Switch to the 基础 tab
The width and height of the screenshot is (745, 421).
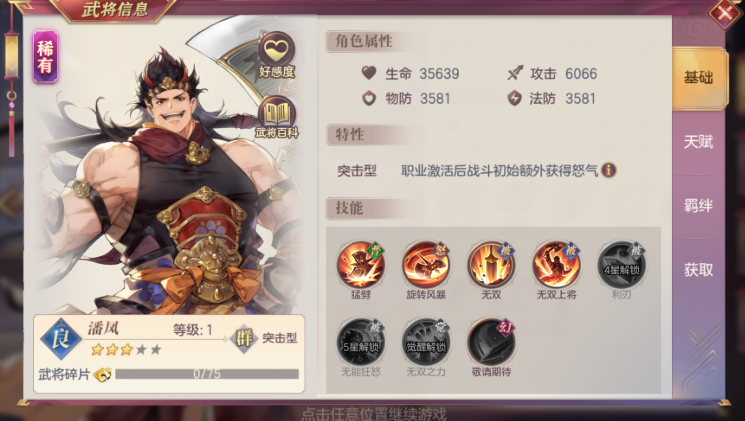698,77
